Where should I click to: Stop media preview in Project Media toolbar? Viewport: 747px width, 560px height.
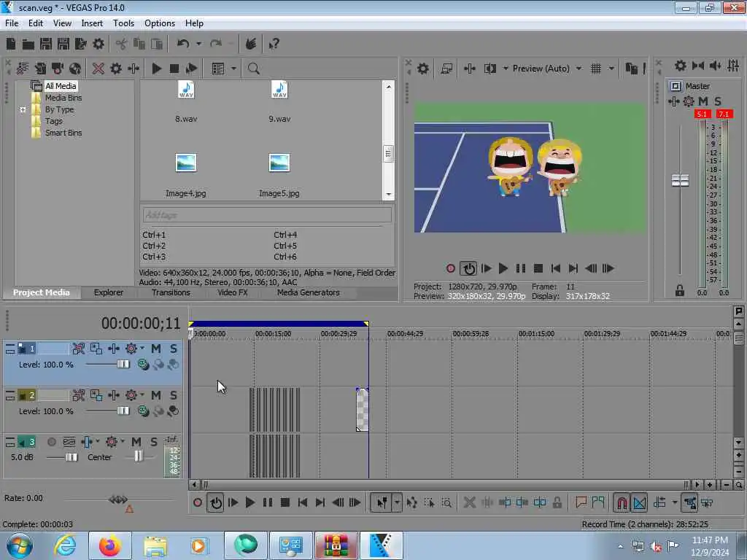pyautogui.click(x=174, y=69)
